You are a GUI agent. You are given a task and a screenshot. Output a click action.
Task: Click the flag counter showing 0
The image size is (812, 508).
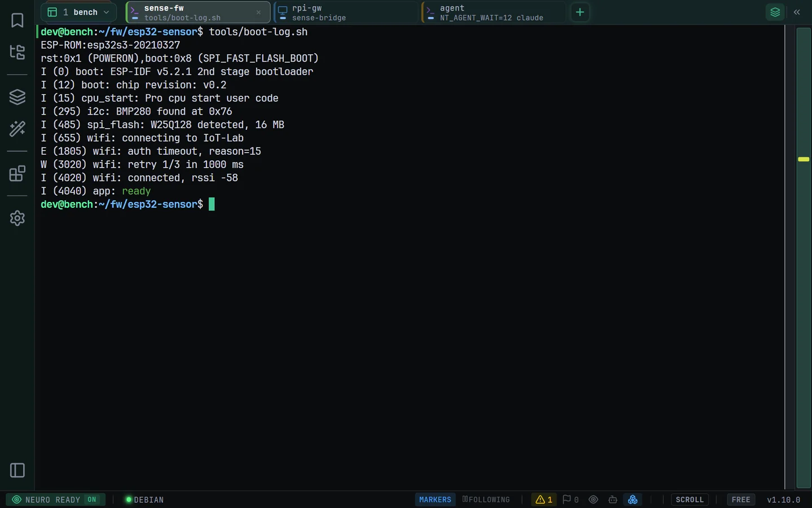point(571,500)
